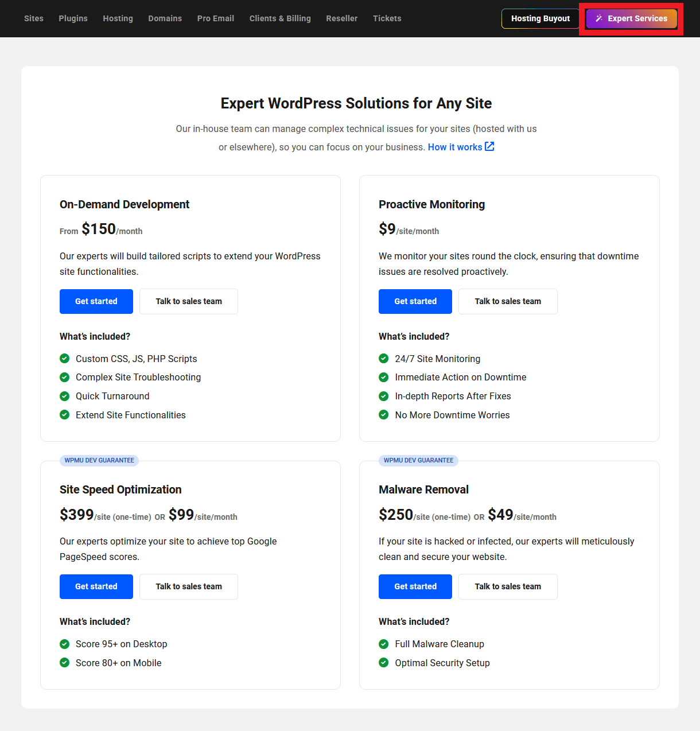700x731 pixels.
Task: Navigate to Domains
Action: pos(165,18)
